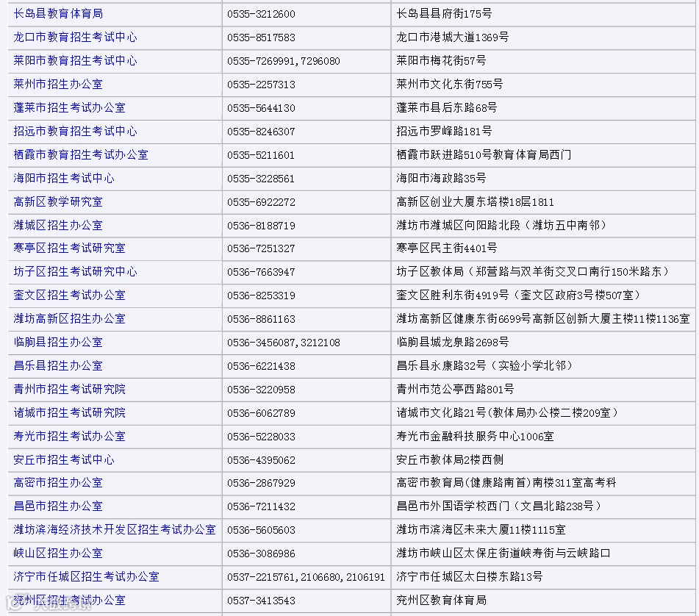The height and width of the screenshot is (616, 699).
Task: Select phone 0535-7269991,7296080
Action: tap(284, 61)
